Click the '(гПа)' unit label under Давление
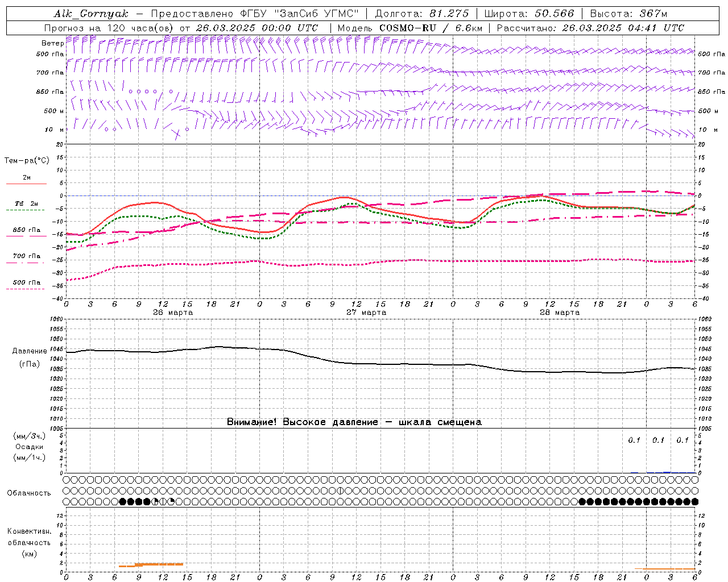This screenshot has width=728, height=582. coord(30,364)
